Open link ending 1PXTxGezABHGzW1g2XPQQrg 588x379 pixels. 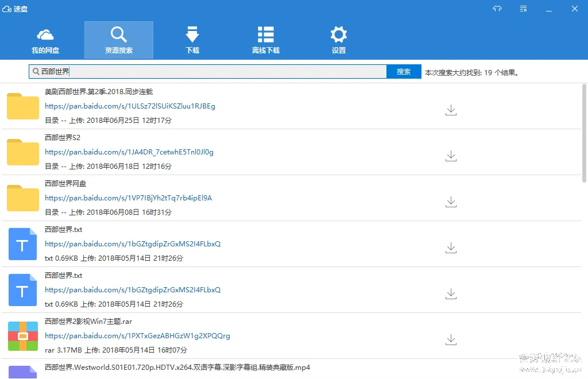click(x=137, y=335)
